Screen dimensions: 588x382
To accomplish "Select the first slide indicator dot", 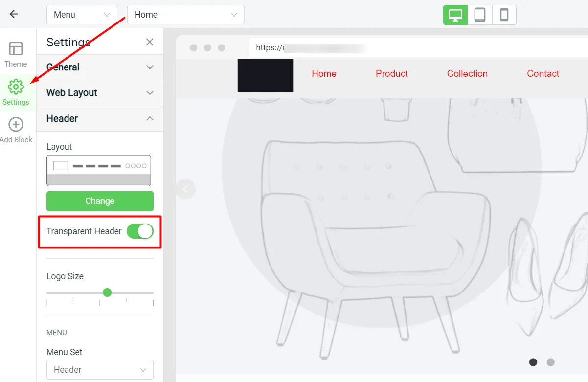I will (533, 362).
